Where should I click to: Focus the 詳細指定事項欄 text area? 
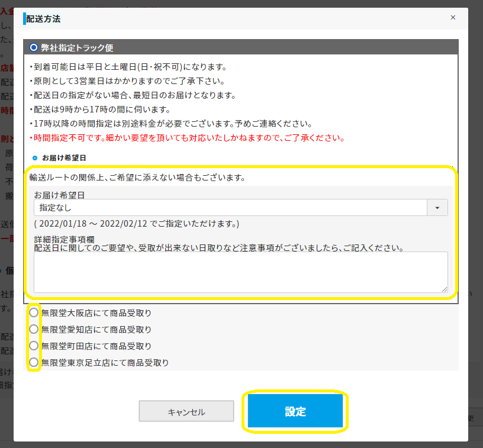coord(240,272)
